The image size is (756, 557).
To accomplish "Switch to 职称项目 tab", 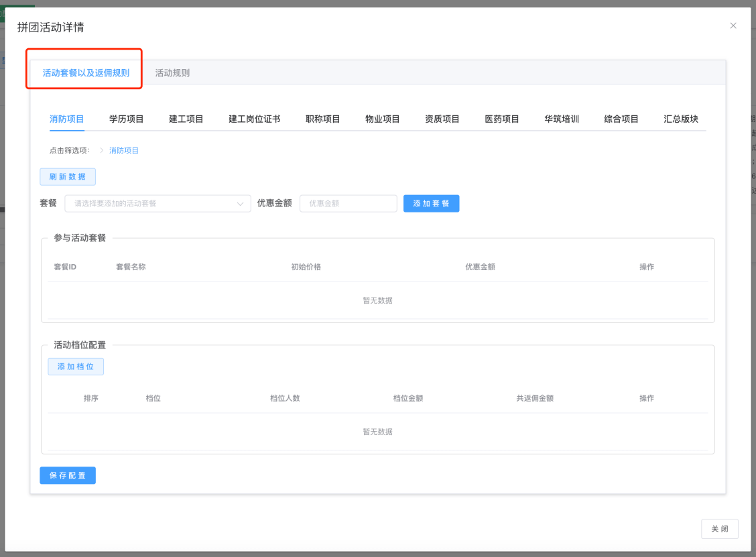I will 322,119.
